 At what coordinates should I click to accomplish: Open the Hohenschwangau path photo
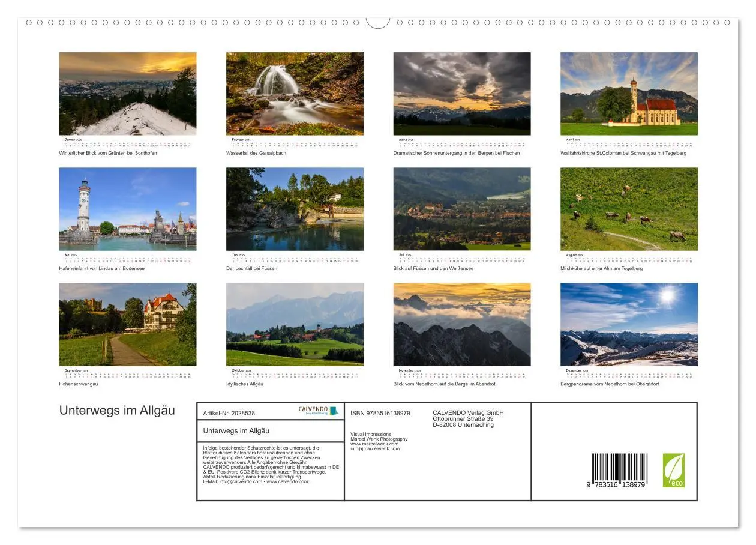click(128, 324)
